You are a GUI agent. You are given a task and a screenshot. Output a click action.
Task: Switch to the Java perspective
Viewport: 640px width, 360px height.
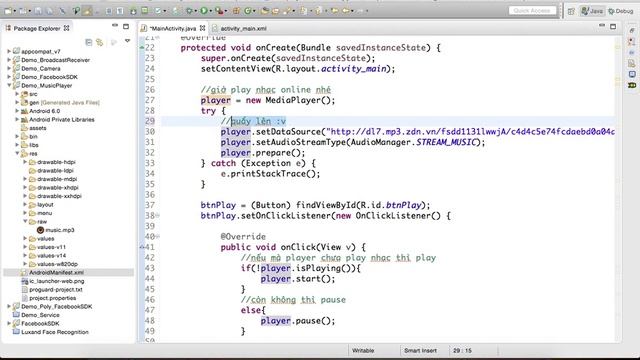click(592, 11)
